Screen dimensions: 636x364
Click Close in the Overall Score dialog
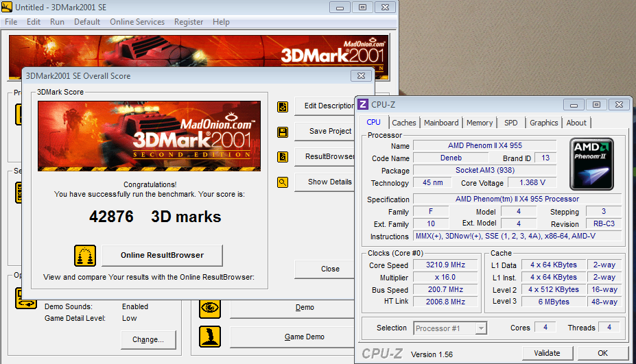point(325,269)
